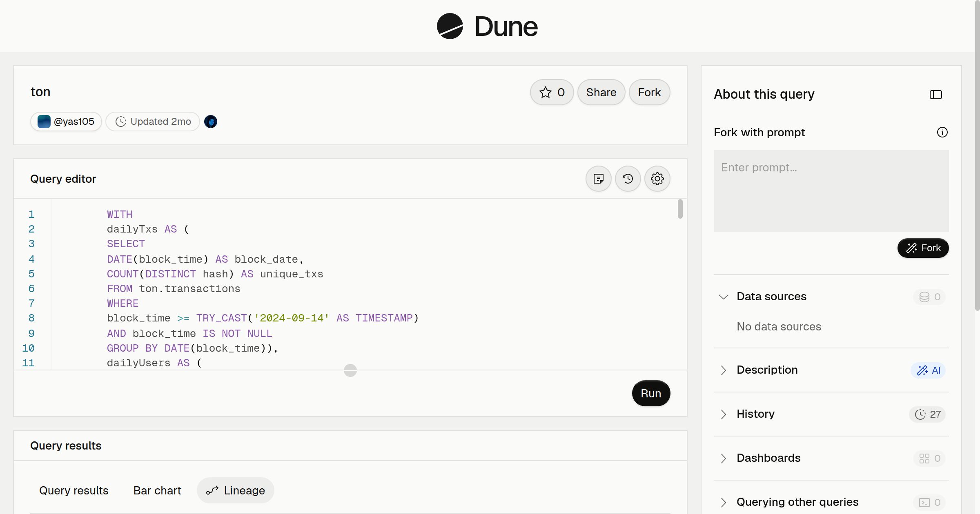Screen dimensions: 980x514
Task: Expand the History section
Action: click(723, 414)
